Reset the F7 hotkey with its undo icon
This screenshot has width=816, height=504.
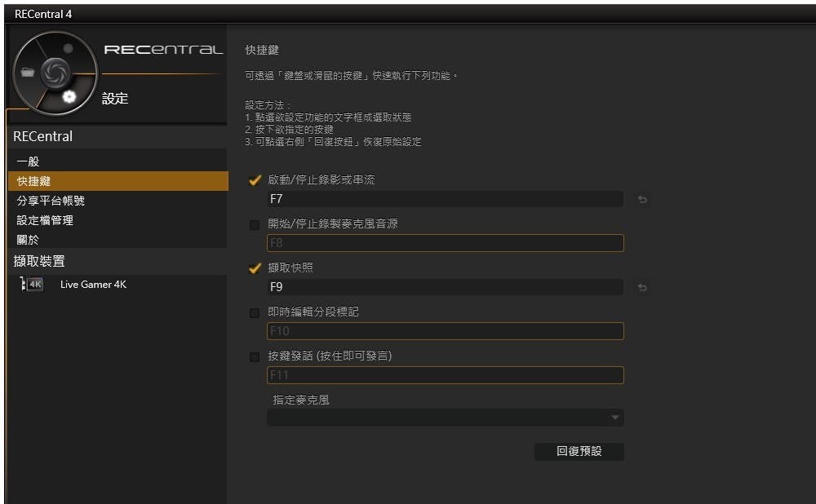[642, 199]
